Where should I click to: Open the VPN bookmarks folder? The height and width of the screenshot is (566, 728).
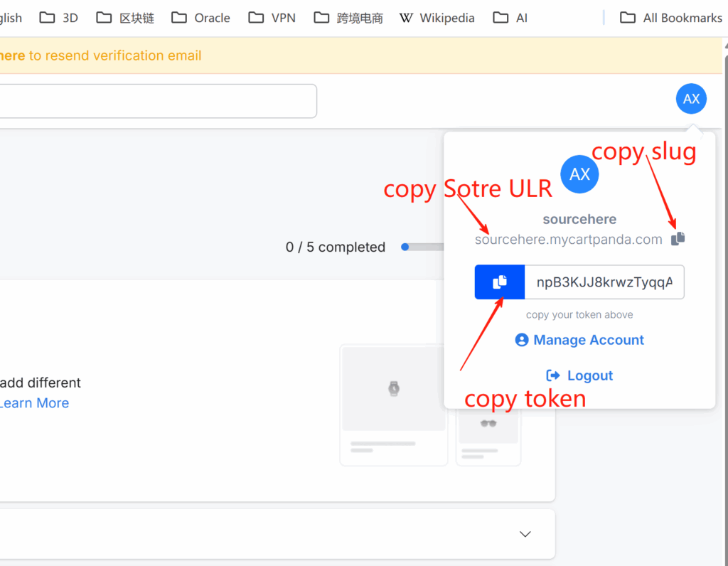272,18
